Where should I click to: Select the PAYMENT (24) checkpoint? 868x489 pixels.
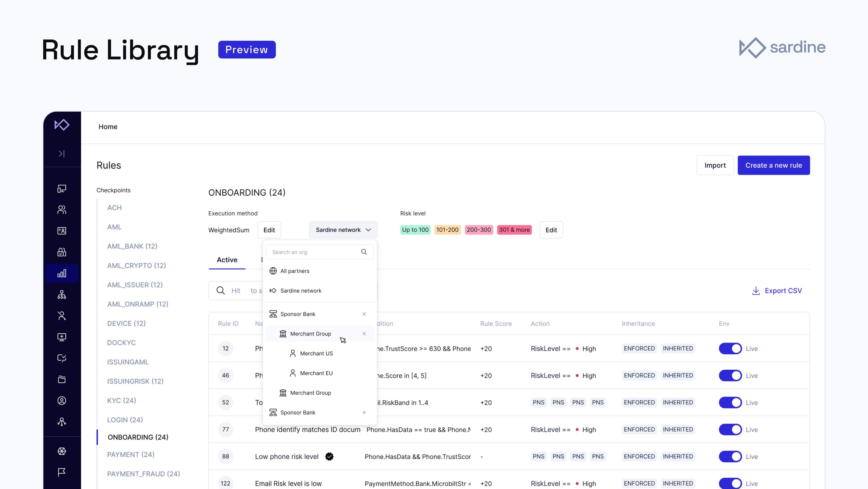pyautogui.click(x=131, y=455)
